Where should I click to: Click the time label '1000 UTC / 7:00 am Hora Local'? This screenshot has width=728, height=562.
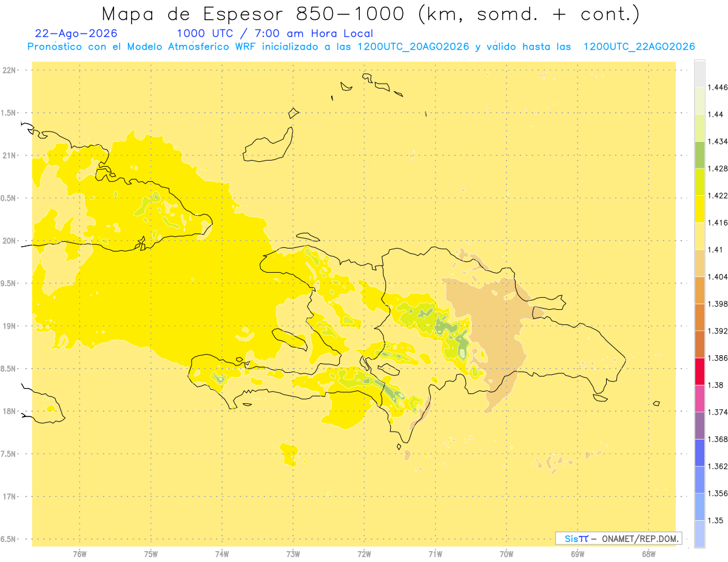[275, 34]
